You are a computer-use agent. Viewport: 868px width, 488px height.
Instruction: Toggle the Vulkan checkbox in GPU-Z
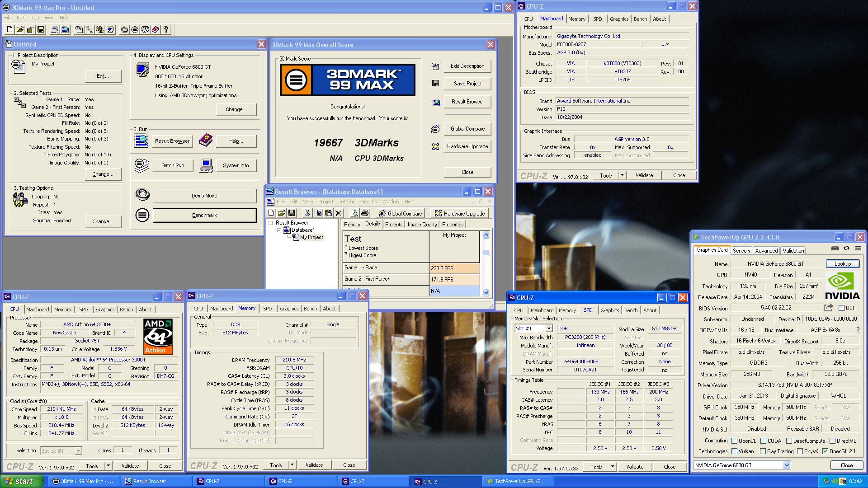pyautogui.click(x=735, y=451)
